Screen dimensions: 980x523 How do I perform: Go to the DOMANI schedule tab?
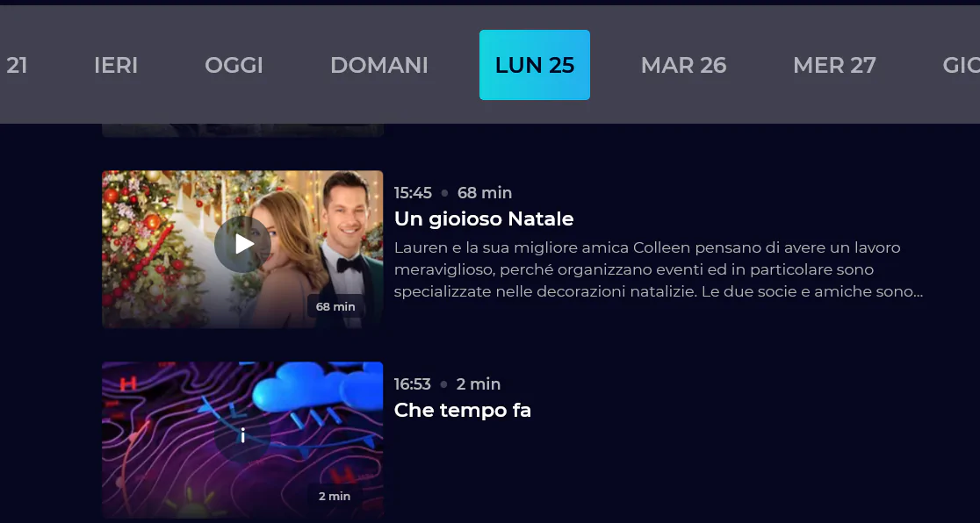(378, 65)
